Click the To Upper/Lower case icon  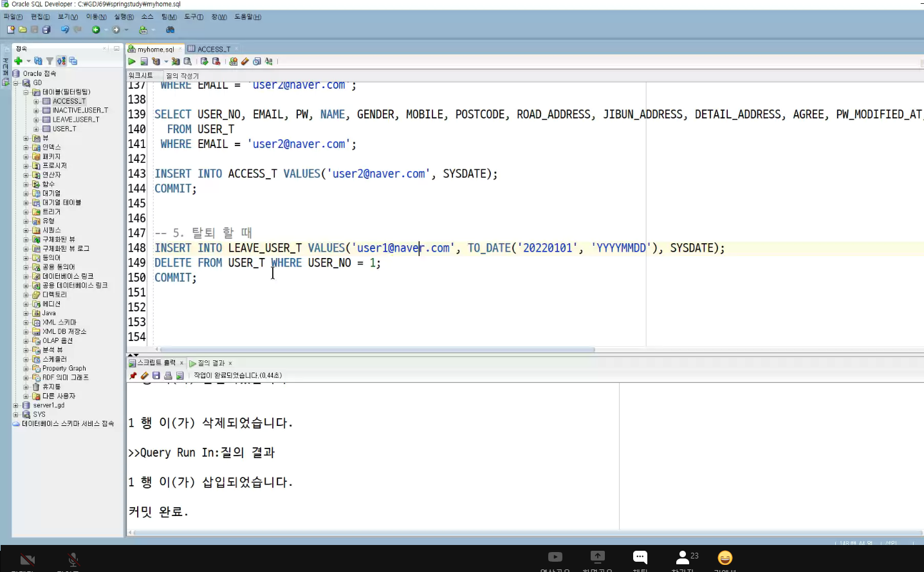(269, 62)
